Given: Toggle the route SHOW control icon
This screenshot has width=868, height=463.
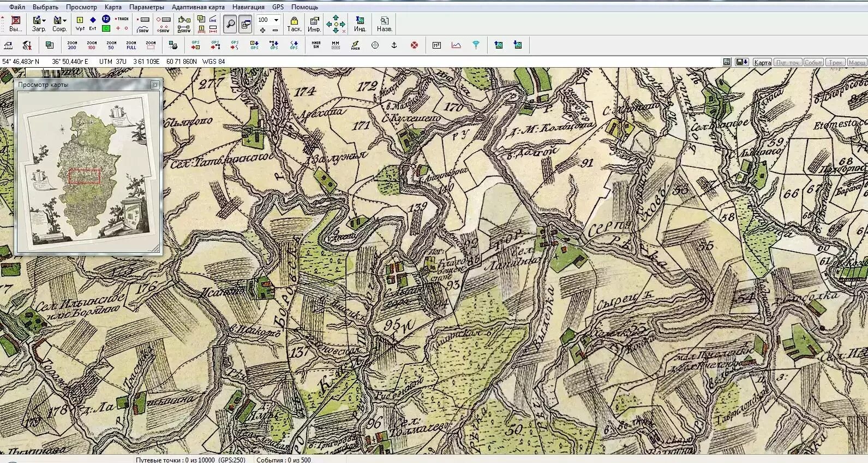Looking at the screenshot, I should click(184, 28).
